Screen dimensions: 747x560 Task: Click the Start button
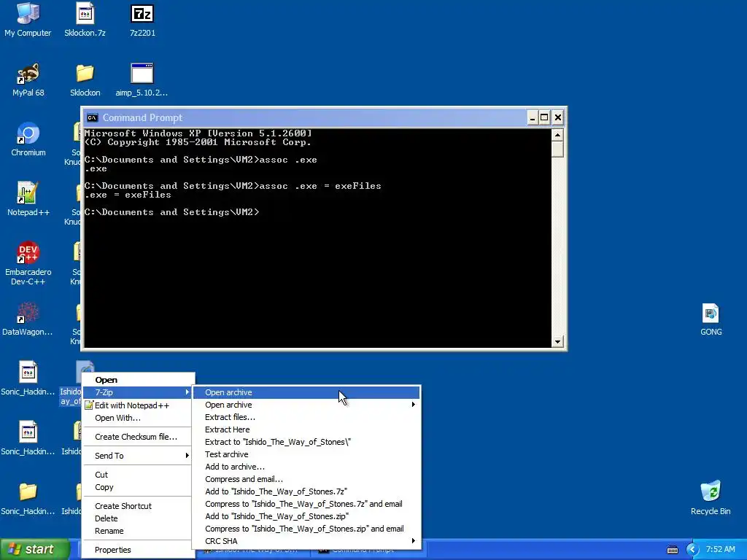(34, 549)
